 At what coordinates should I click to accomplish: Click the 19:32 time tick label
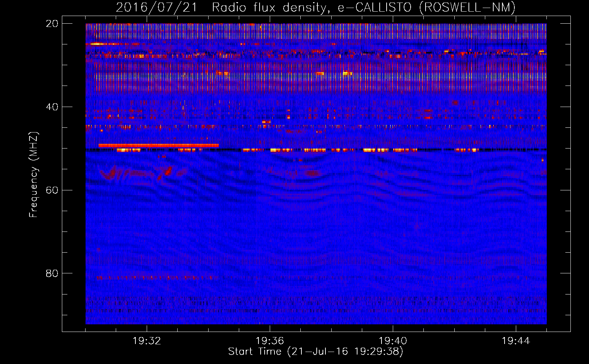tap(147, 341)
